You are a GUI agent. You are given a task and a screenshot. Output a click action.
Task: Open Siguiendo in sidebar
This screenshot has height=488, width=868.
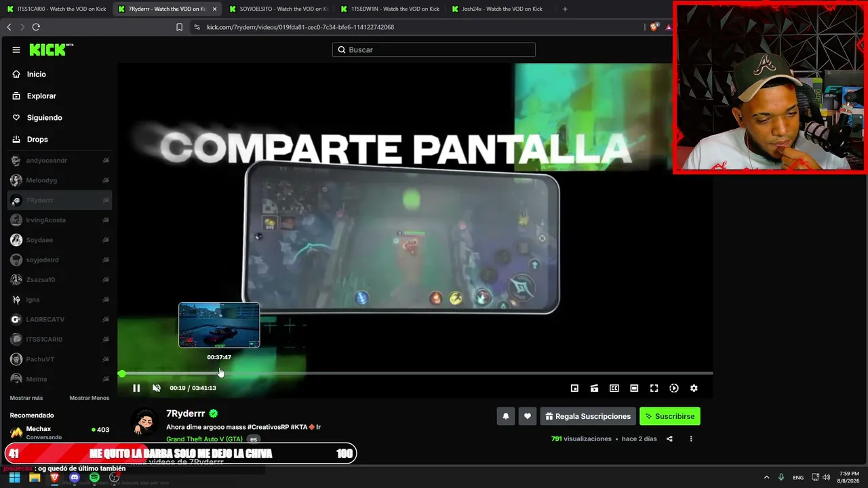pos(60,118)
